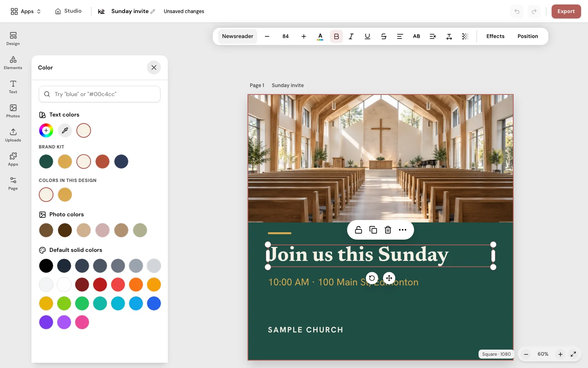Open the Position tab
The width and height of the screenshot is (588, 368).
click(x=528, y=36)
